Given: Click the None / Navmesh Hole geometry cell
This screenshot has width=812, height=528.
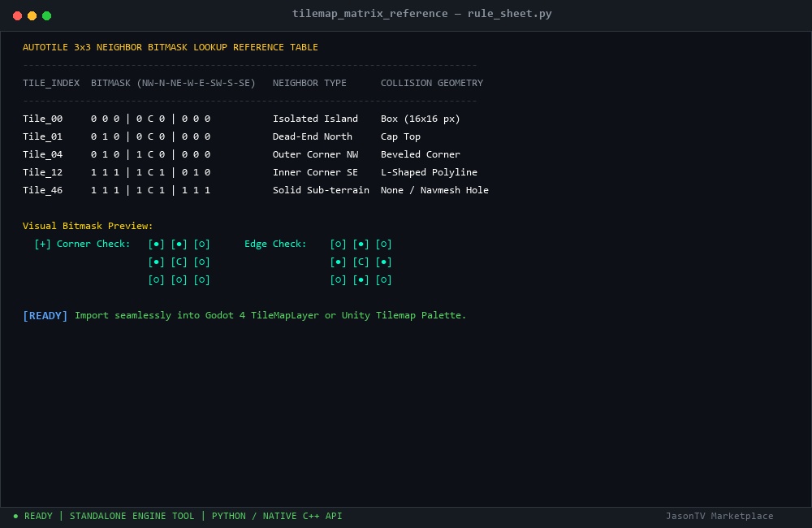Looking at the screenshot, I should [x=434, y=190].
